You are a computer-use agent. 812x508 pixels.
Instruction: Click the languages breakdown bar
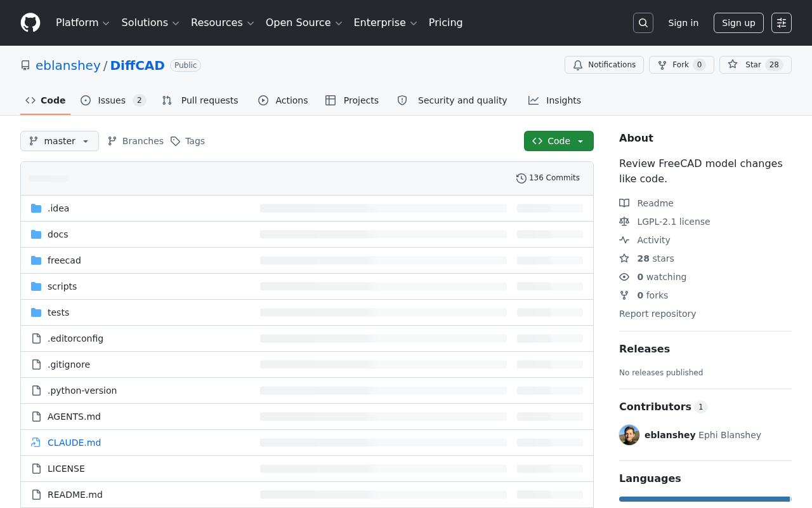(705, 499)
